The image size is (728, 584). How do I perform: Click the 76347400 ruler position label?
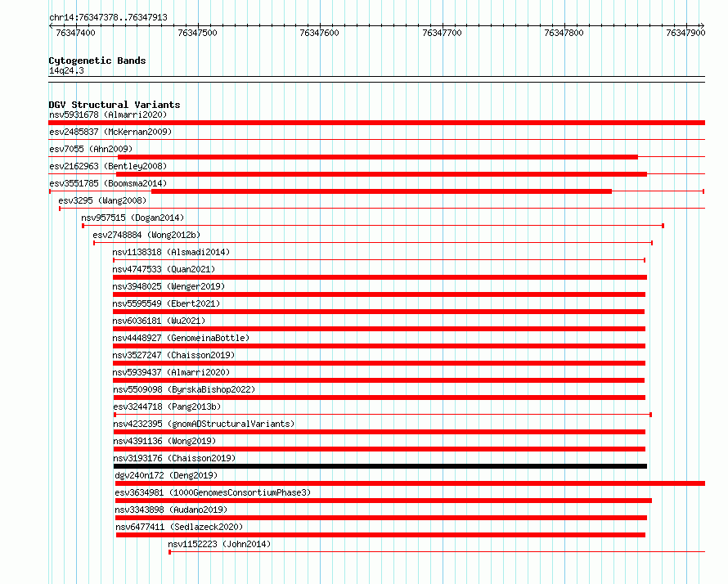75,33
